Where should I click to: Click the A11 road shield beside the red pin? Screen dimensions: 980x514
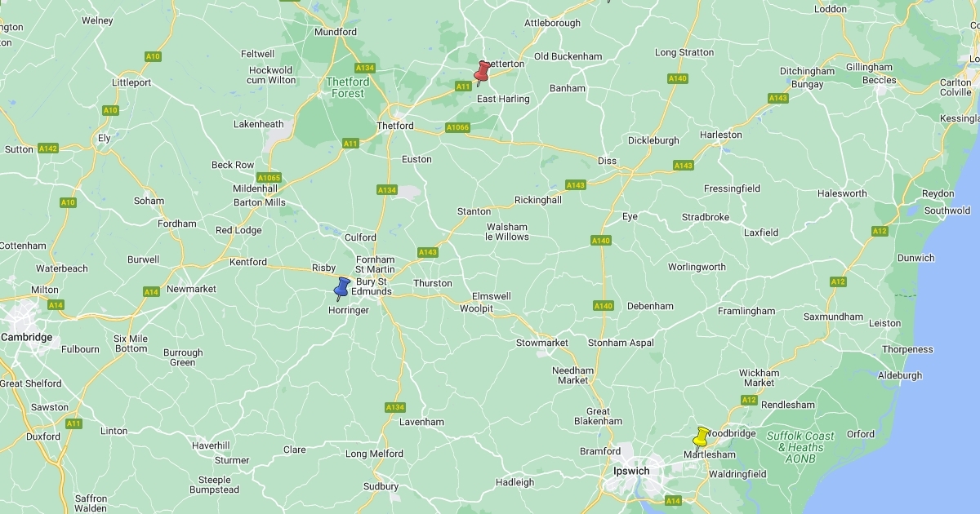point(463,86)
